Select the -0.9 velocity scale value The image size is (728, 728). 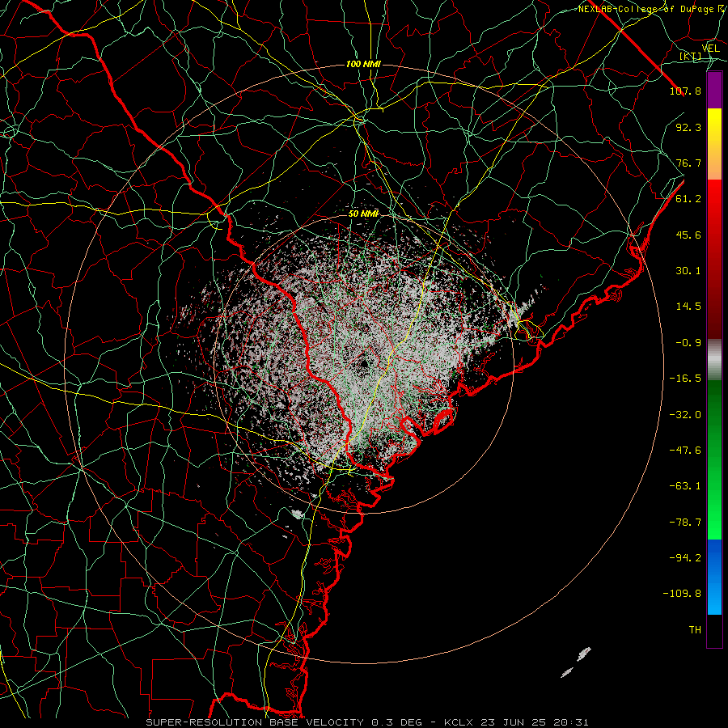[688, 343]
